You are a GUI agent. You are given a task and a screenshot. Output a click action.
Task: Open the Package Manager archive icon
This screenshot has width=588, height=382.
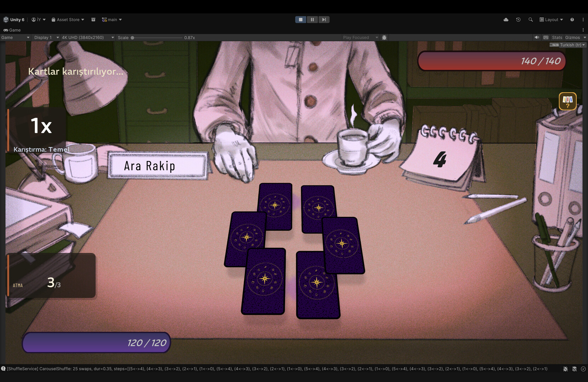93,20
